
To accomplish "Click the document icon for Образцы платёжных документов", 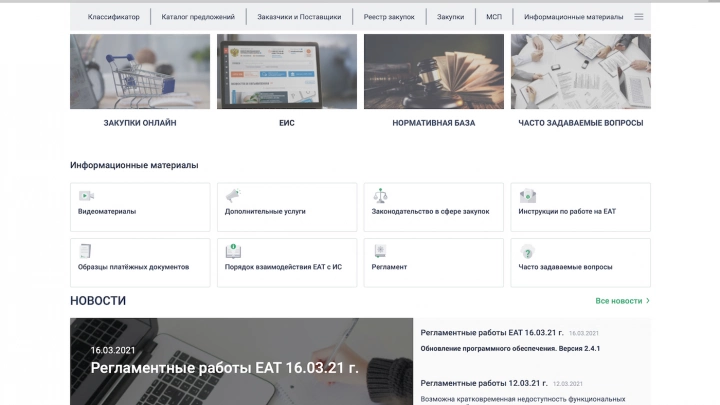I will [x=85, y=251].
